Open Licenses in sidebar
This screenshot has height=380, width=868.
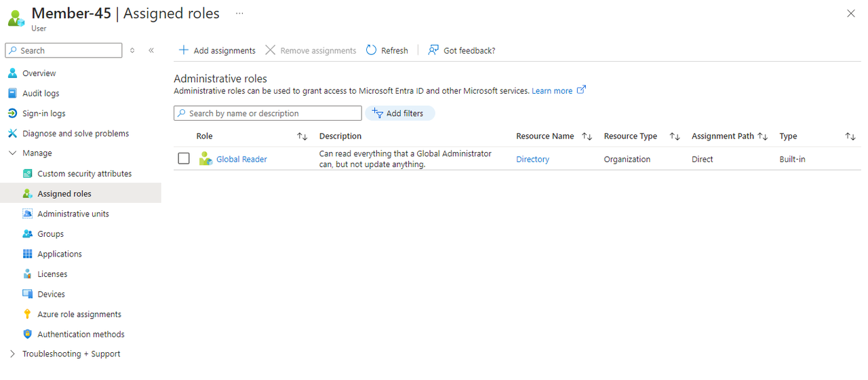pyautogui.click(x=52, y=274)
